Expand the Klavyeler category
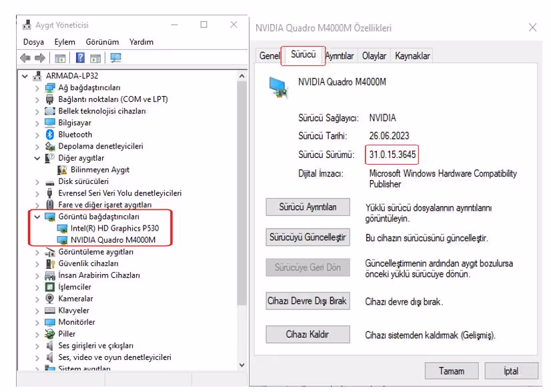Screen dimensions: 551x392 click(x=37, y=311)
